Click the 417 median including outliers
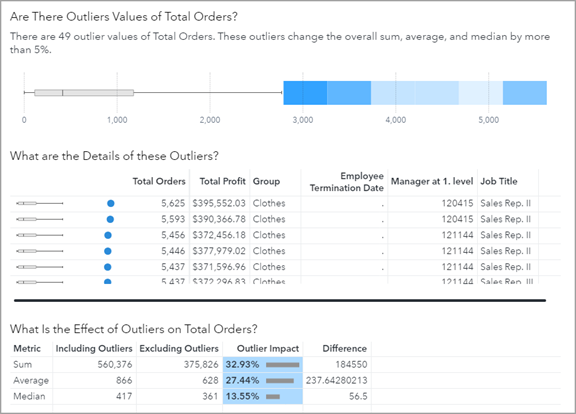 (x=124, y=396)
